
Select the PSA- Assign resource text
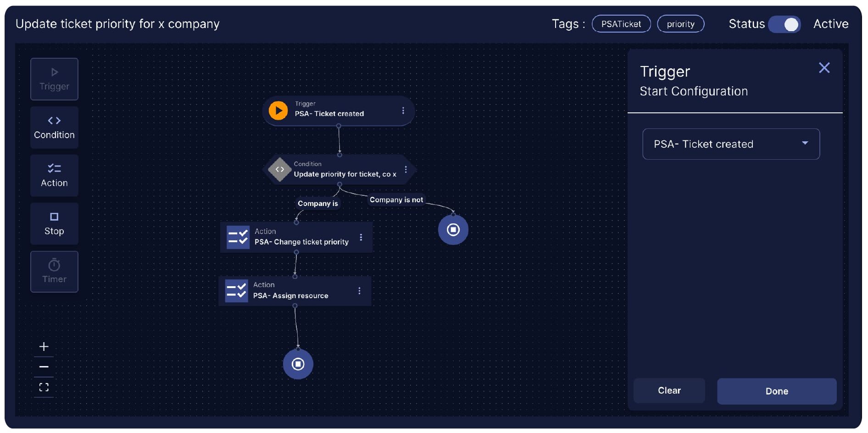[291, 296]
